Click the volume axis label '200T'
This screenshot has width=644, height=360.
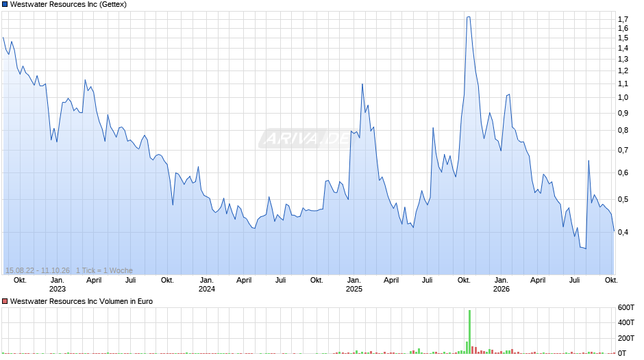tap(626, 338)
